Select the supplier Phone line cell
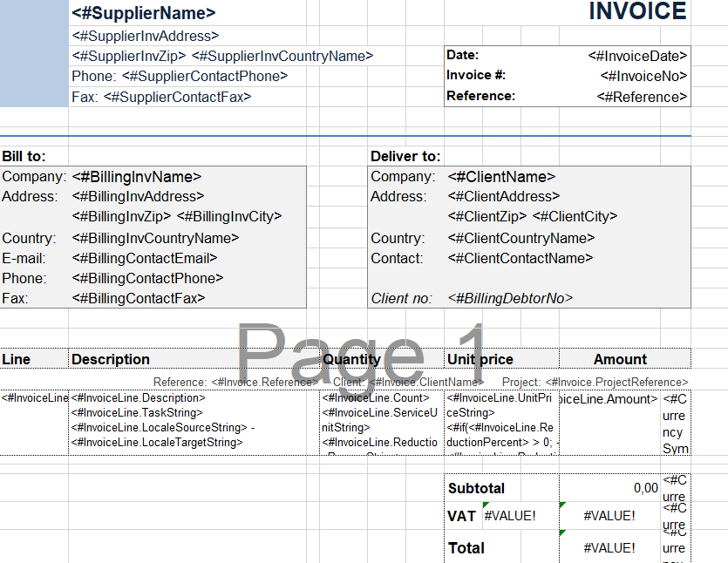The width and height of the screenshot is (728, 563). pos(180,77)
